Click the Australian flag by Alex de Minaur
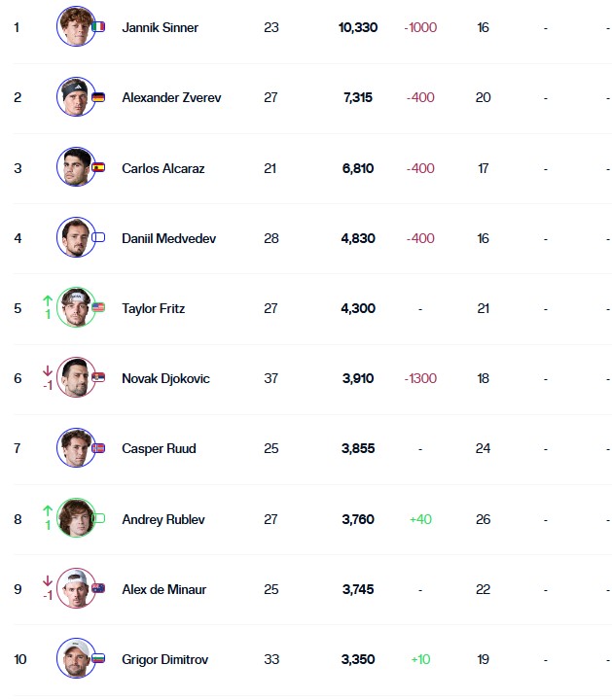This screenshot has width=612, height=700. 98,588
